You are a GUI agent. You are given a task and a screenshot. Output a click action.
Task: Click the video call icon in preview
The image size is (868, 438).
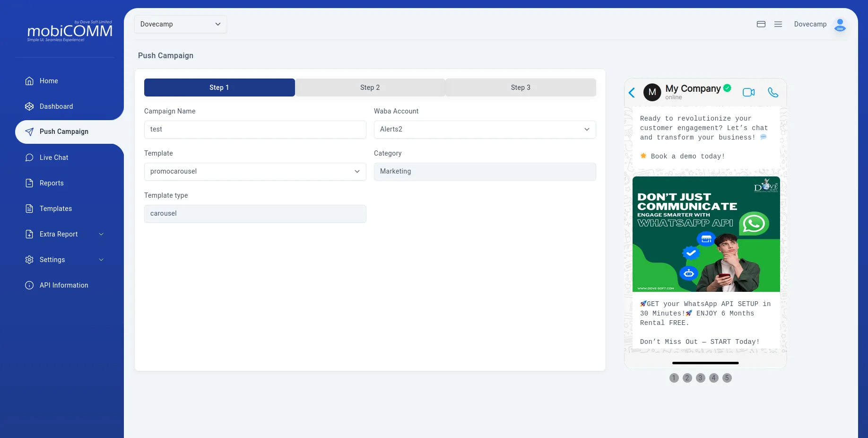click(749, 92)
